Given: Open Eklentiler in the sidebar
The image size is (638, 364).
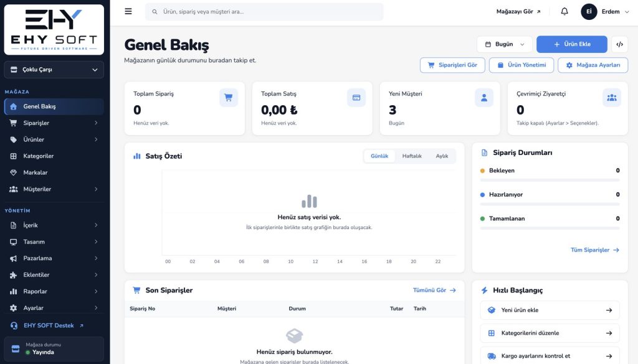Looking at the screenshot, I should pyautogui.click(x=54, y=275).
